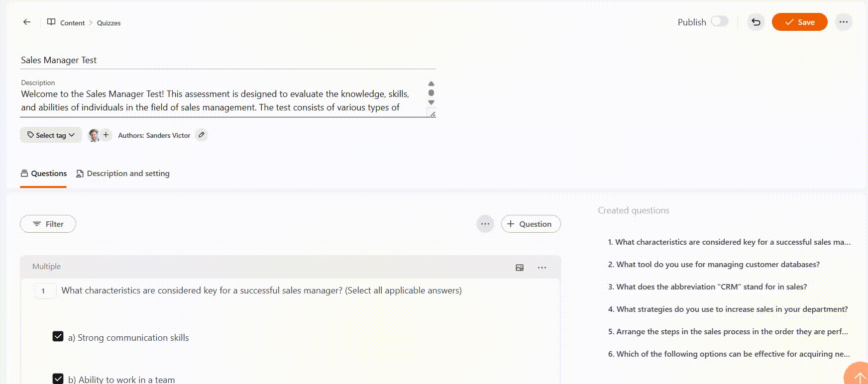
Task: Click the orange Save button
Action: 799,22
